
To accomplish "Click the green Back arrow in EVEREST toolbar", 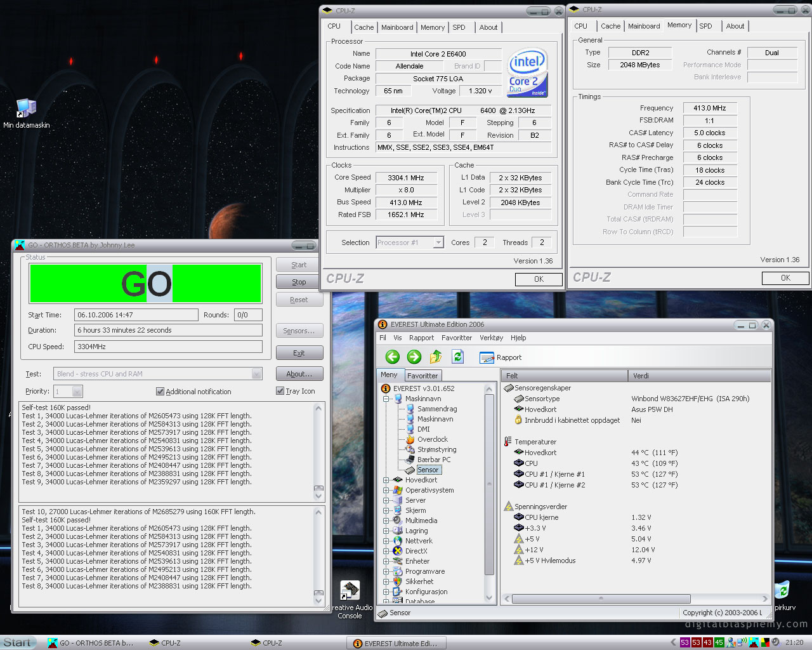I will (x=393, y=357).
